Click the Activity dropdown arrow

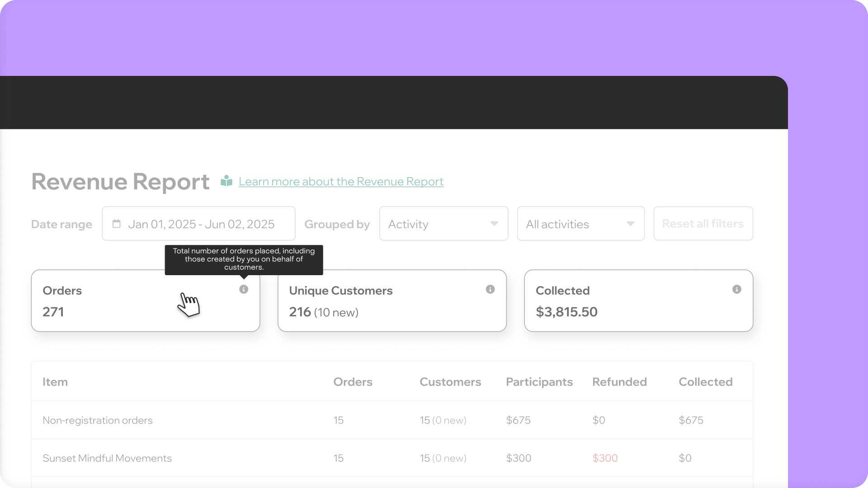click(x=494, y=224)
